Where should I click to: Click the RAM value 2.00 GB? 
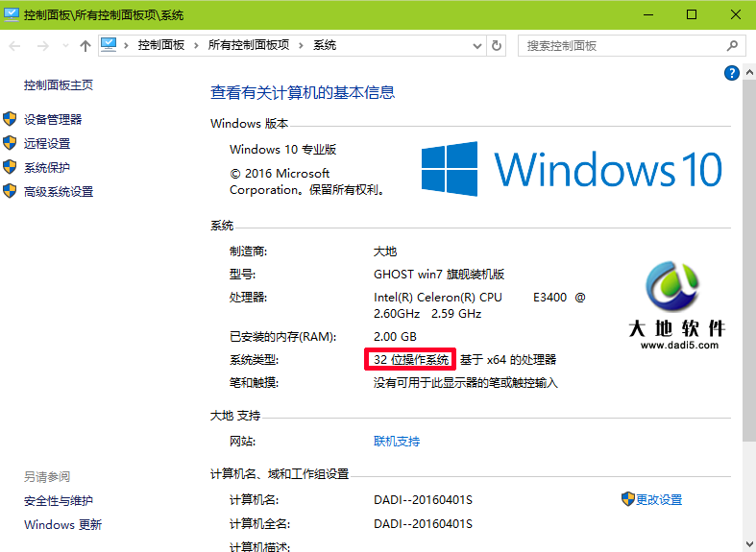[x=396, y=337]
